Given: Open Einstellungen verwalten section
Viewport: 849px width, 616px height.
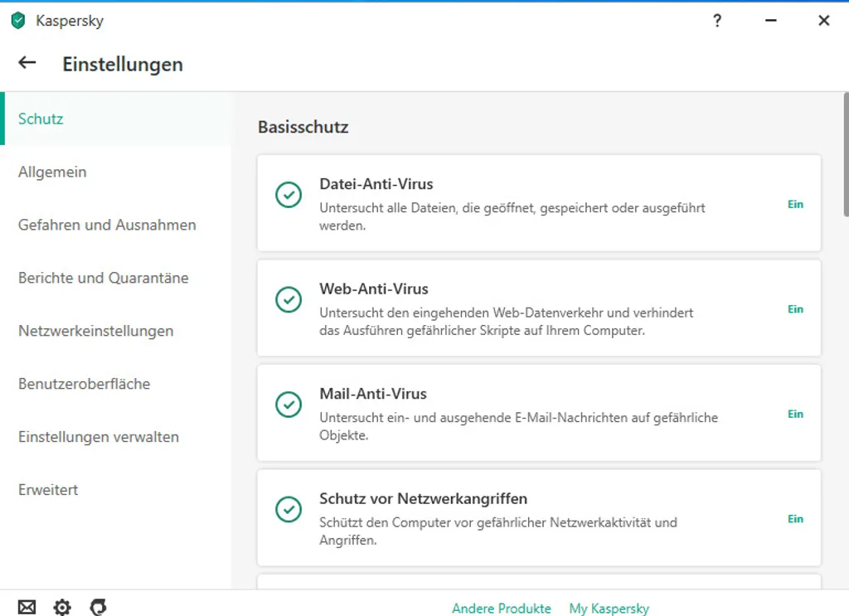Looking at the screenshot, I should [x=116, y=437].
